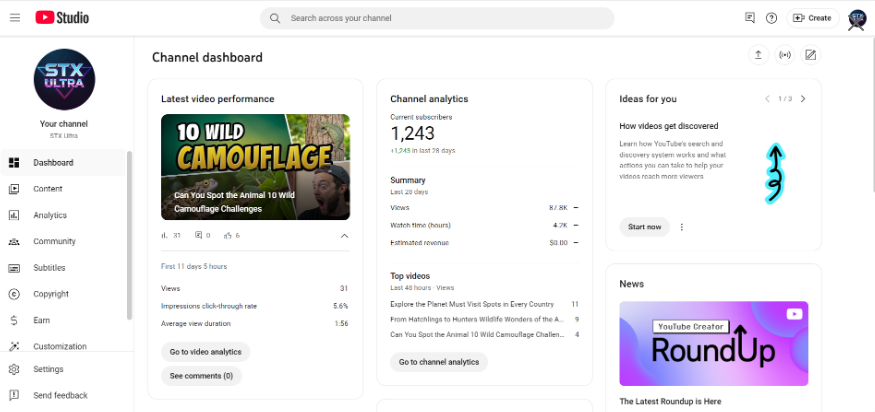Viewport: 875px width, 412px height.
Task: Click the Upload videos arrow icon
Action: [x=758, y=55]
